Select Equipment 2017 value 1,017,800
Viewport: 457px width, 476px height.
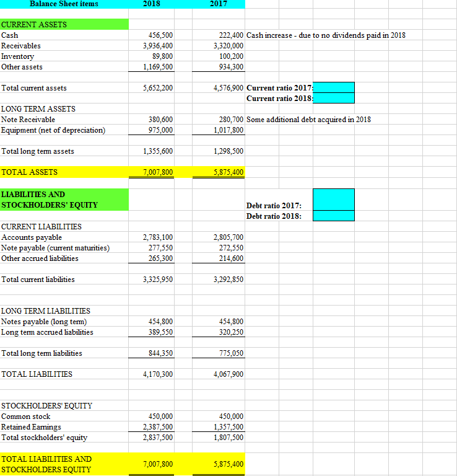(x=228, y=130)
